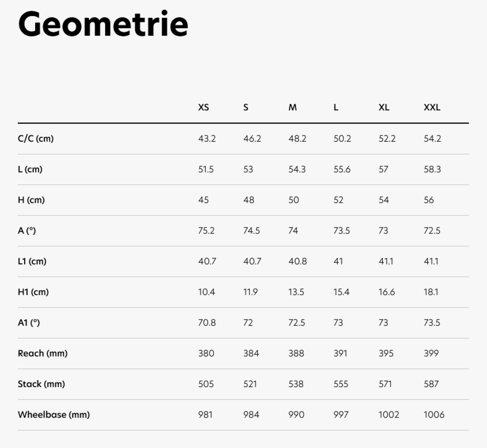Select the M size column header
The image size is (487, 448).
coord(293,108)
